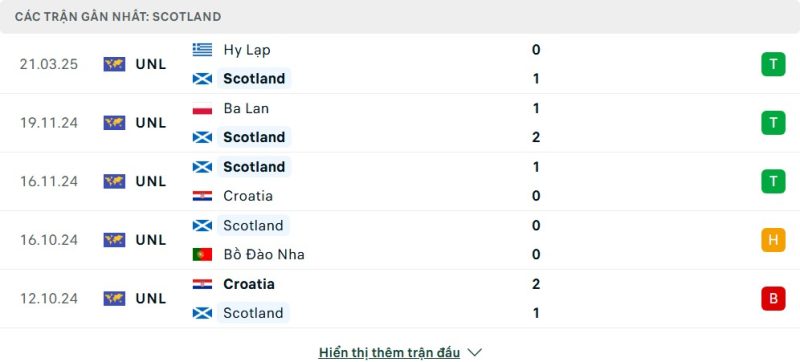Open Scotland highlighted name in 19.11.24 match
Viewport: 800px width, 362px height.
click(254, 137)
